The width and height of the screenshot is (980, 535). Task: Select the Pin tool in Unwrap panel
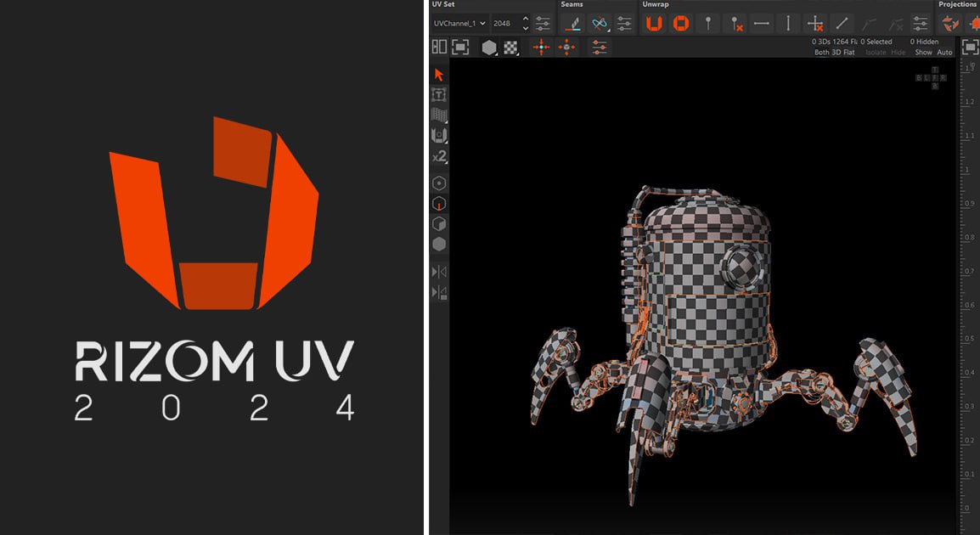[x=708, y=24]
